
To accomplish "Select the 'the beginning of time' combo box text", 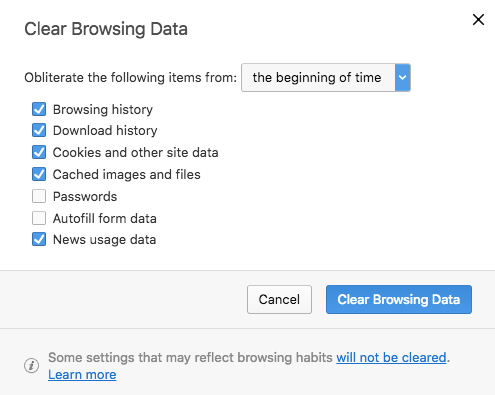I will click(x=317, y=78).
